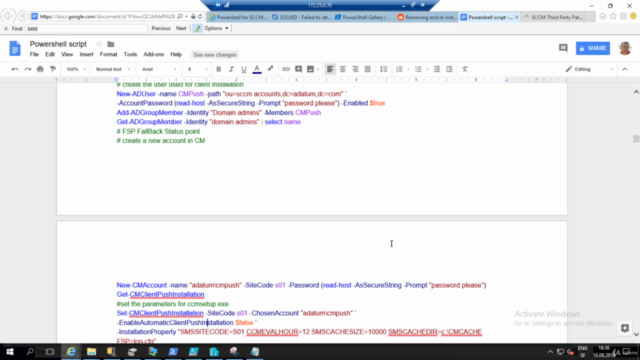The height and width of the screenshot is (360, 640).
Task: Open the Windows Start menu
Action: click(9, 351)
